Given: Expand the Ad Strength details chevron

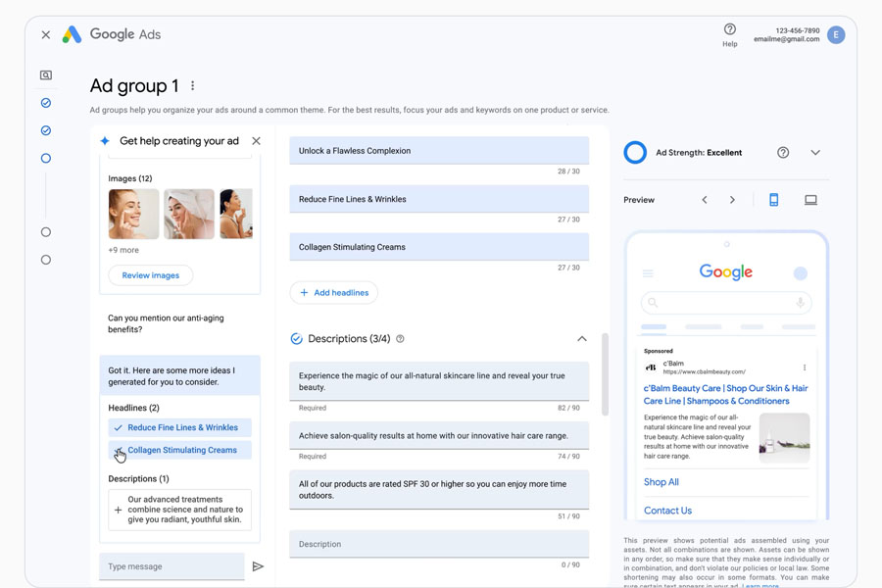Looking at the screenshot, I should click(814, 153).
